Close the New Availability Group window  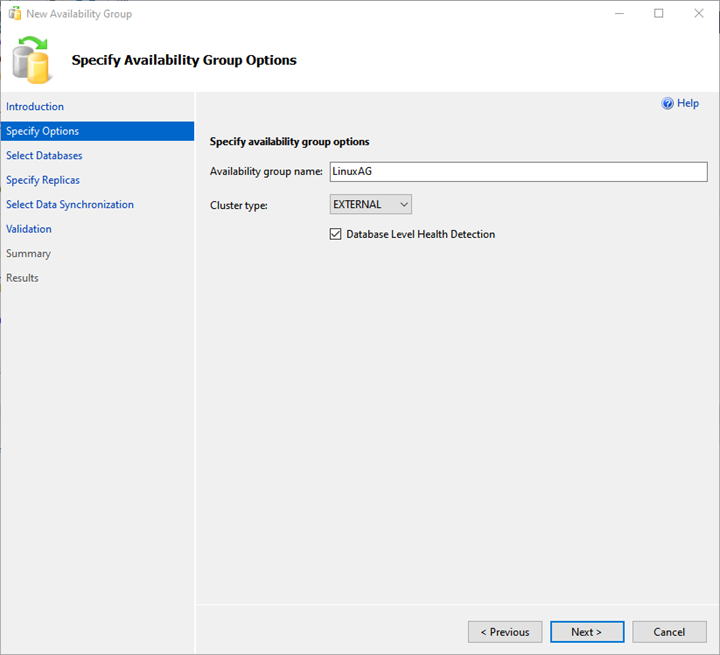click(698, 13)
